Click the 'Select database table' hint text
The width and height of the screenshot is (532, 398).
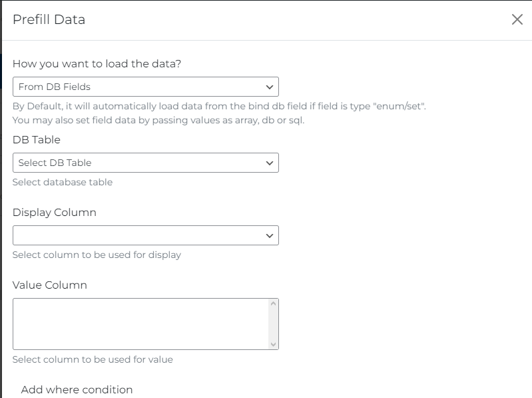(63, 182)
